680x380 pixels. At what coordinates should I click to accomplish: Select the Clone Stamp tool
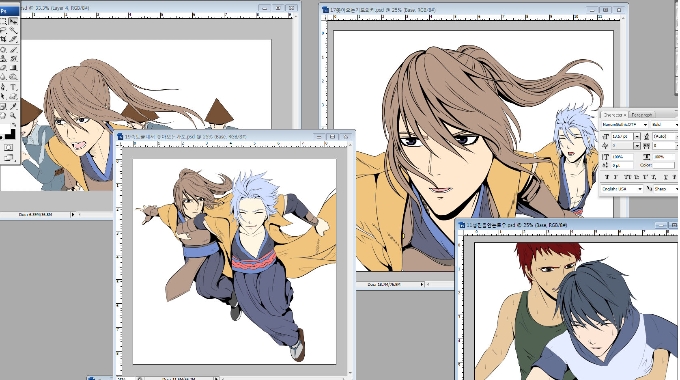pos(3,58)
